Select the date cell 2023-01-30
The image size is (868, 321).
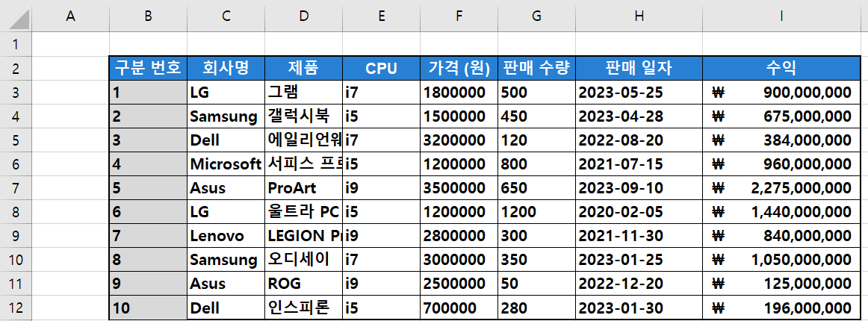click(x=639, y=307)
